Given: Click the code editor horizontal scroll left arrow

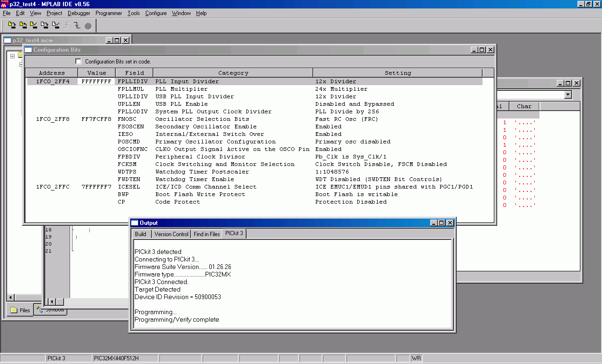Looking at the screenshot, I should click(x=52, y=301).
